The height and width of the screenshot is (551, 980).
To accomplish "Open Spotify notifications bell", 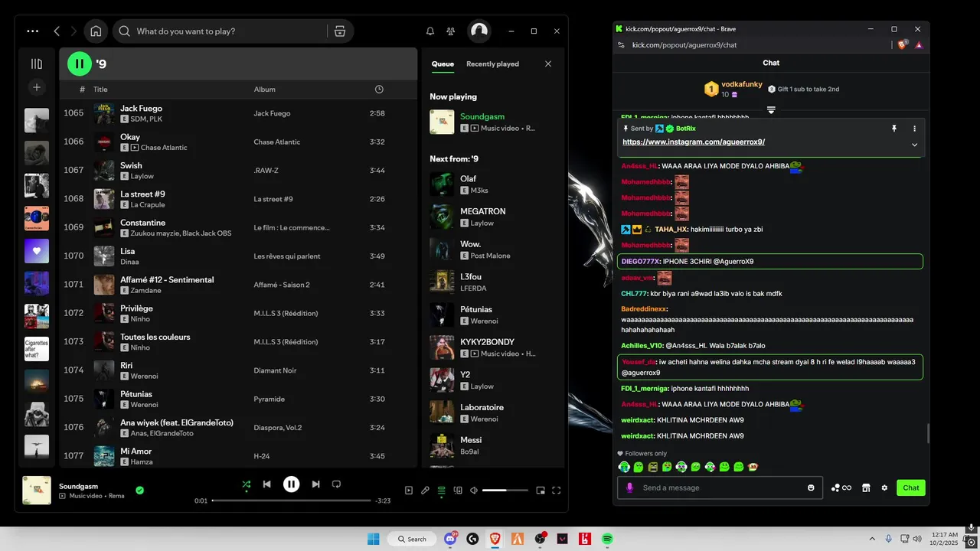I will coord(430,31).
